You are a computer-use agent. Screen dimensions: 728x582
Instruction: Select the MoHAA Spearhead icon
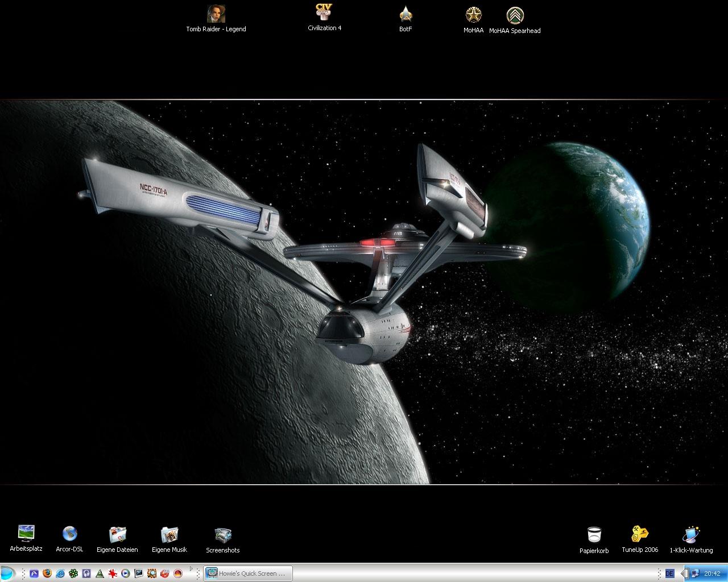coord(515,20)
